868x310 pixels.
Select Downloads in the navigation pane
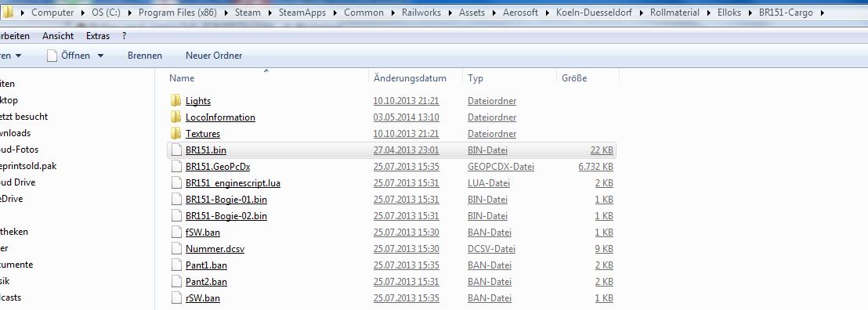coord(16,133)
